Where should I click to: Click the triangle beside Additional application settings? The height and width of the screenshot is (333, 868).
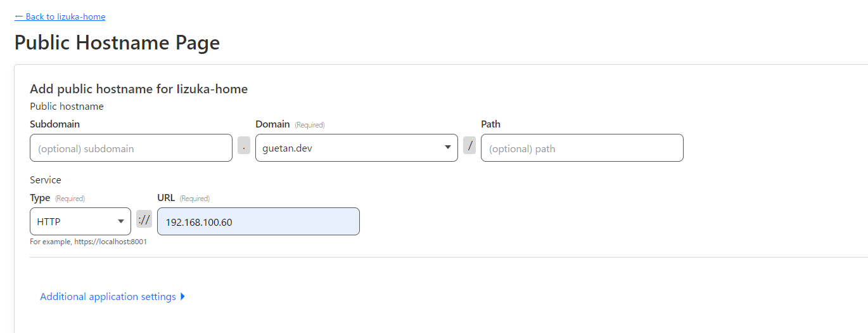tap(183, 296)
